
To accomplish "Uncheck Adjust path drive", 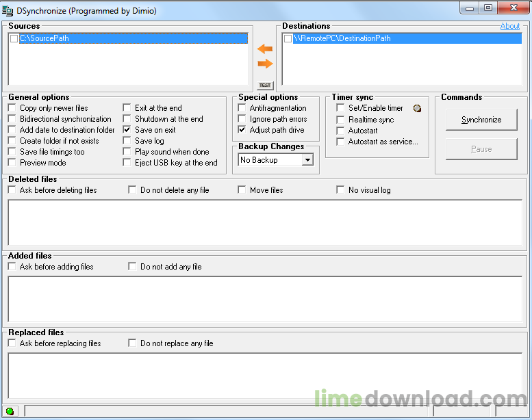I will [242, 129].
